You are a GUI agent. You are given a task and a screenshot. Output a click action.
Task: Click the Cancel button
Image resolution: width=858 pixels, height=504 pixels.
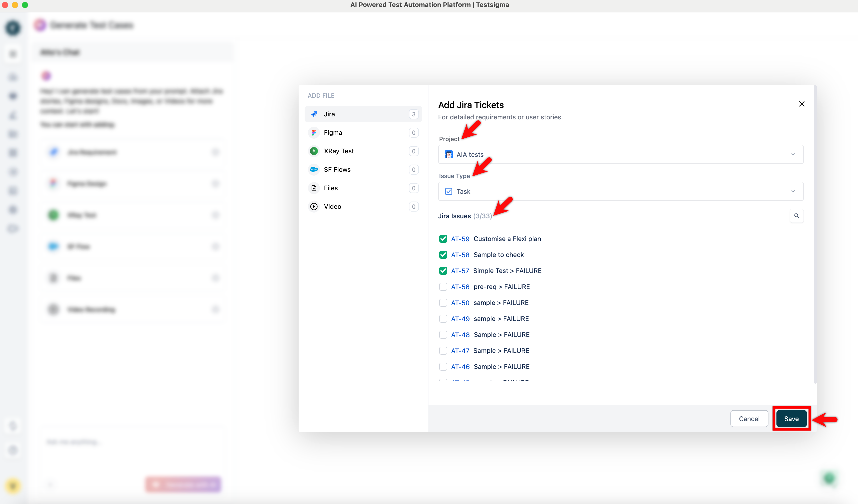(749, 419)
